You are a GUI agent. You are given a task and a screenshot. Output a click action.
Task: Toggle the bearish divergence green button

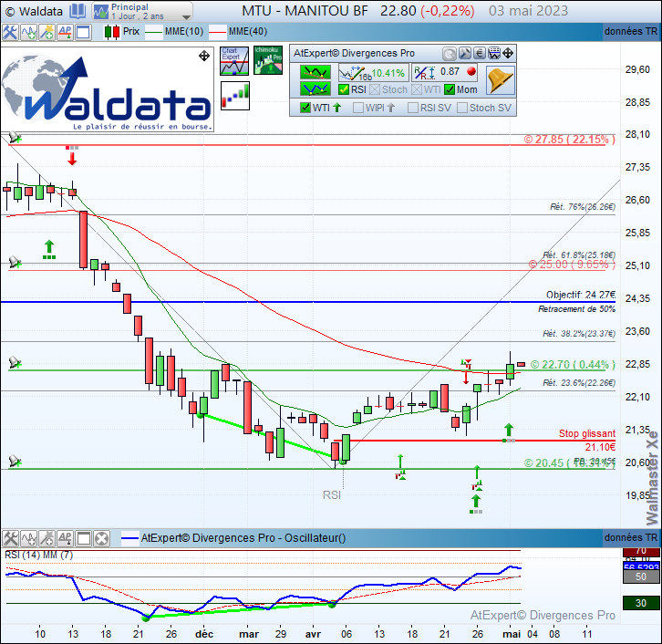click(x=315, y=72)
